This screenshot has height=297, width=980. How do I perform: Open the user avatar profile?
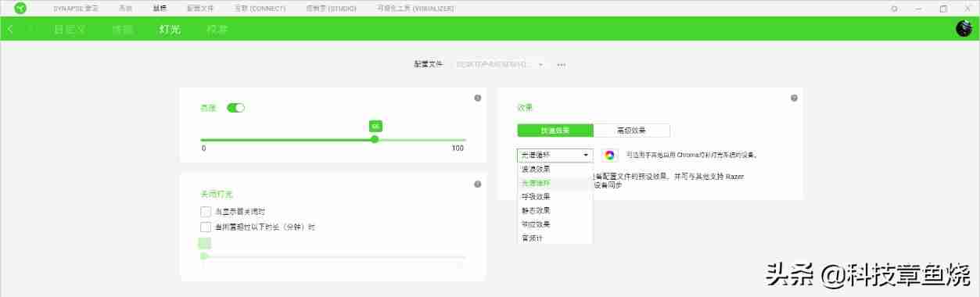pos(964,29)
